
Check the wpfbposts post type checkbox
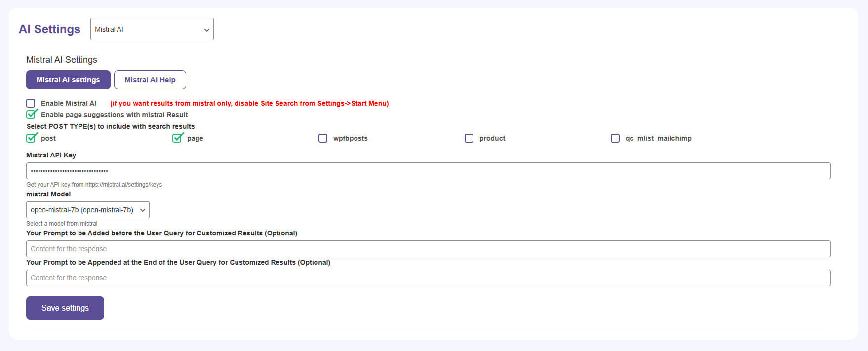click(x=323, y=138)
